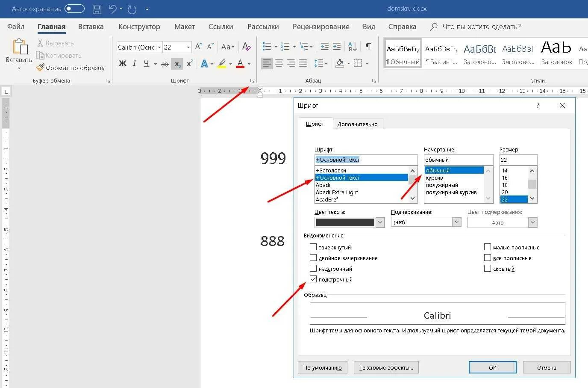This screenshot has height=388, width=588.
Task: Toggle subscript x₂ button
Action: click(177, 64)
